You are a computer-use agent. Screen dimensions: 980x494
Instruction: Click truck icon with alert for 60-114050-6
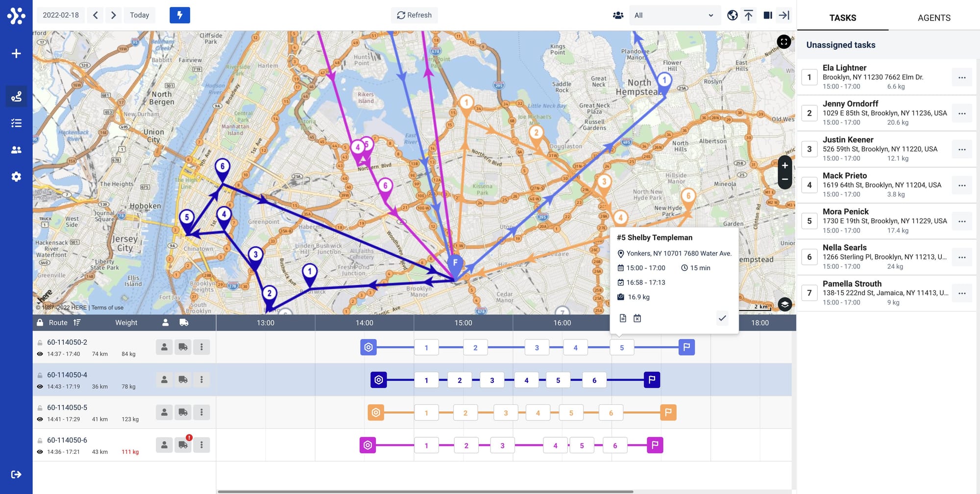pos(183,445)
